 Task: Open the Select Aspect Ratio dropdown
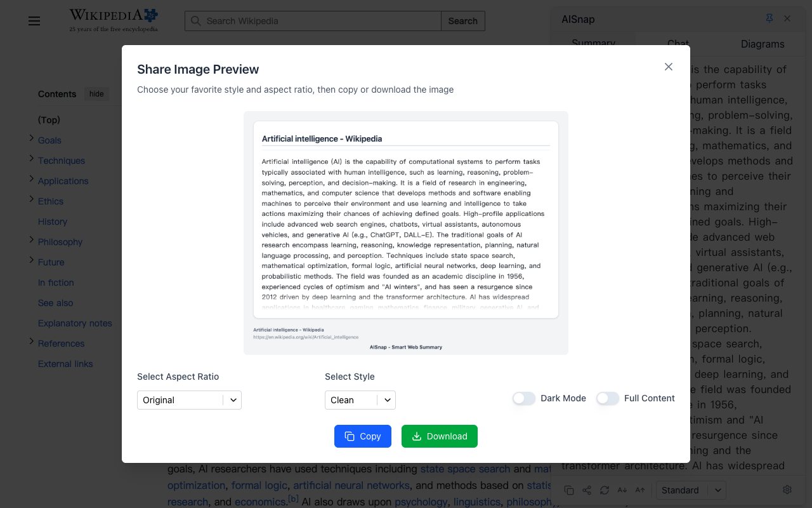[189, 400]
